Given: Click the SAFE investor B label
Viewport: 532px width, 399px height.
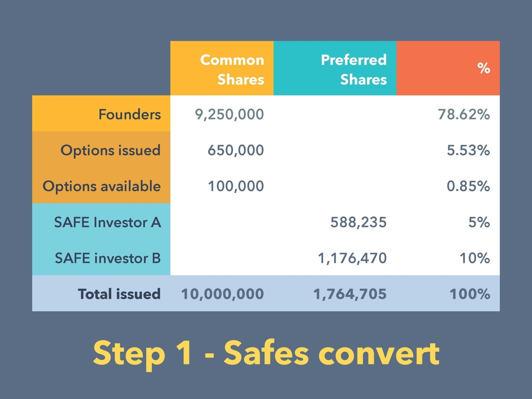Looking at the screenshot, I should pyautogui.click(x=108, y=258).
